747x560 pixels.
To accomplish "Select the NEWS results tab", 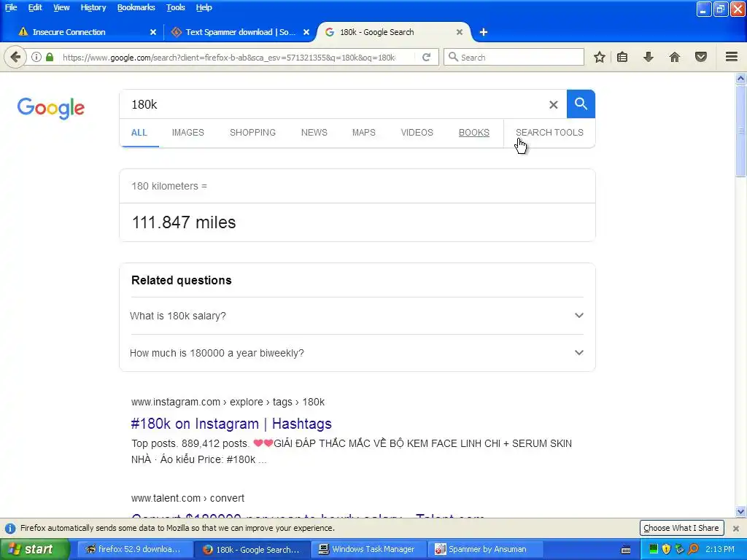I will tap(314, 133).
